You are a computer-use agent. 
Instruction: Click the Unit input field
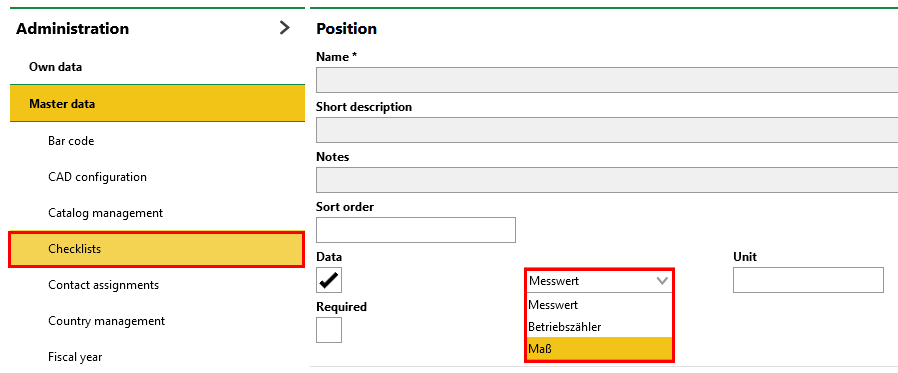(808, 280)
